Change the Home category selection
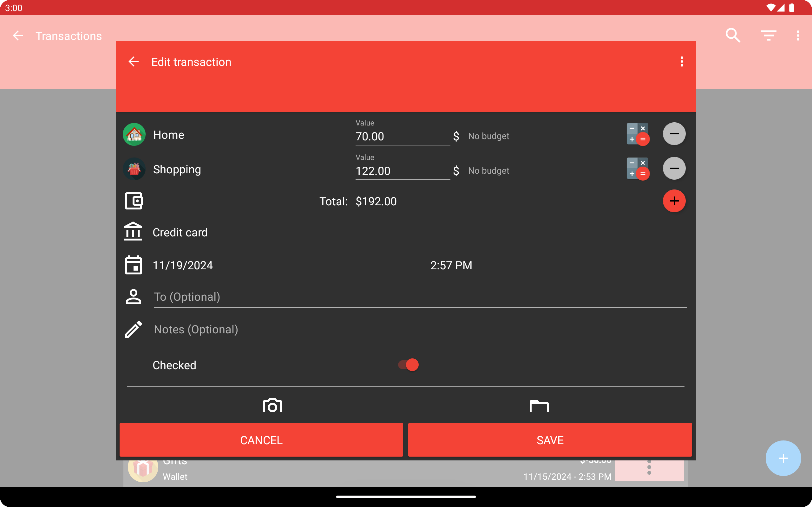 [x=168, y=135]
